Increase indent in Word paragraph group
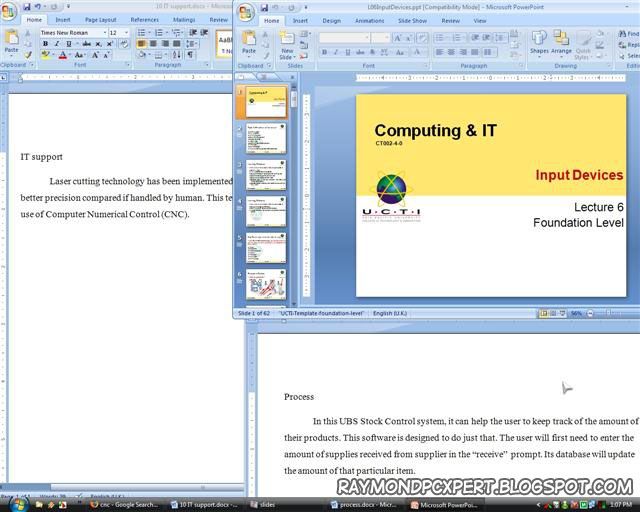Viewport: 640px width, 512px height. coord(204,32)
